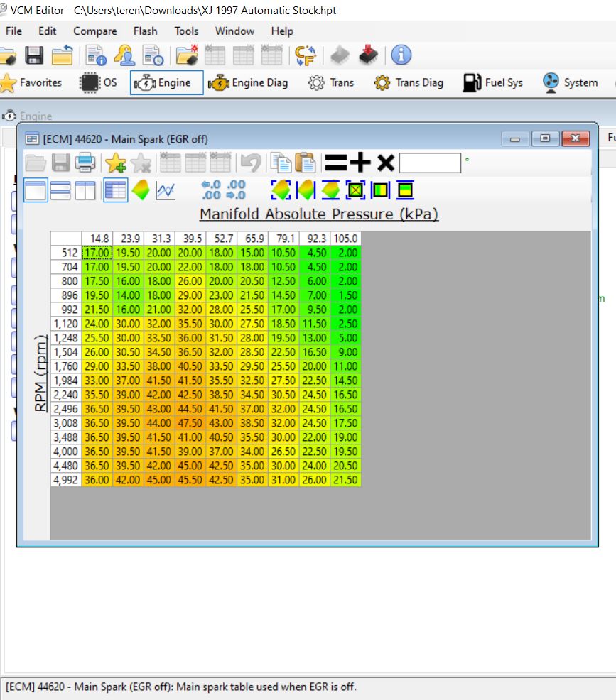
Task: Open the Flash menu
Action: [146, 31]
